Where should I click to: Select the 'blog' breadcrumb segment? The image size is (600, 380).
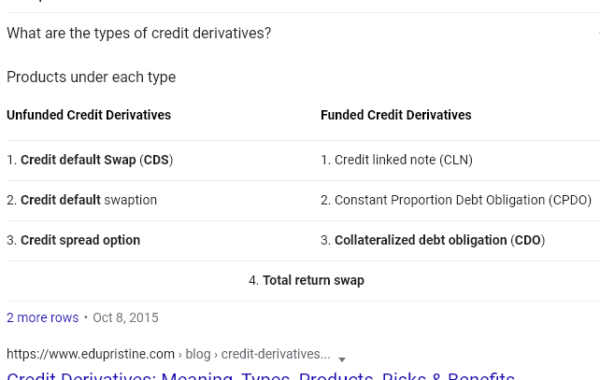pyautogui.click(x=198, y=354)
